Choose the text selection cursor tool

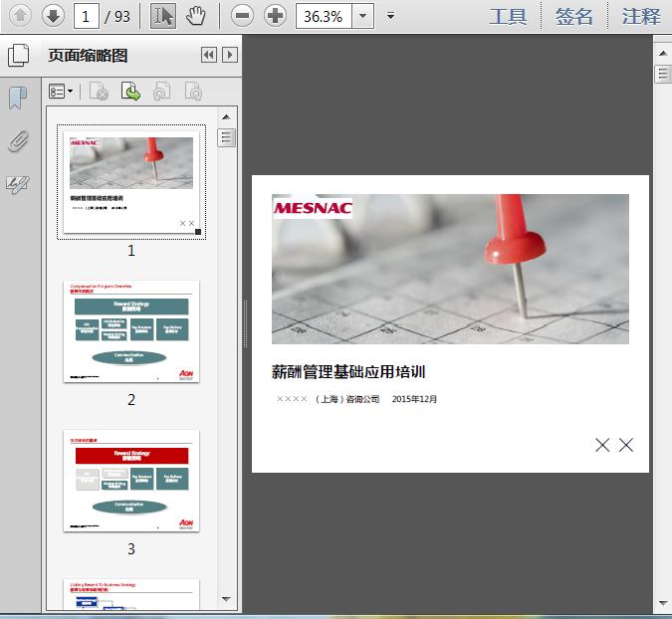[x=164, y=16]
